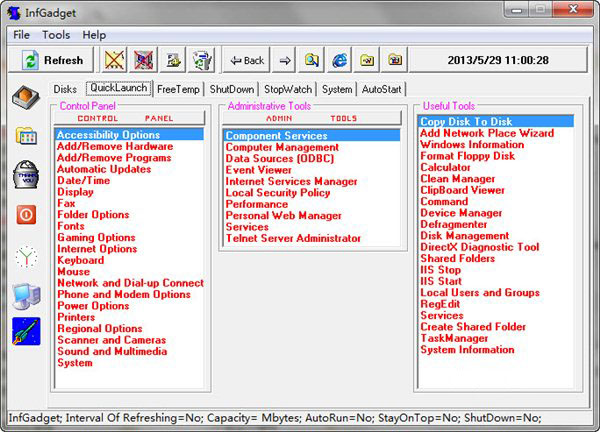Click the clock stopwatch sidebar icon
Image resolution: width=600 pixels, height=432 pixels.
click(x=26, y=257)
